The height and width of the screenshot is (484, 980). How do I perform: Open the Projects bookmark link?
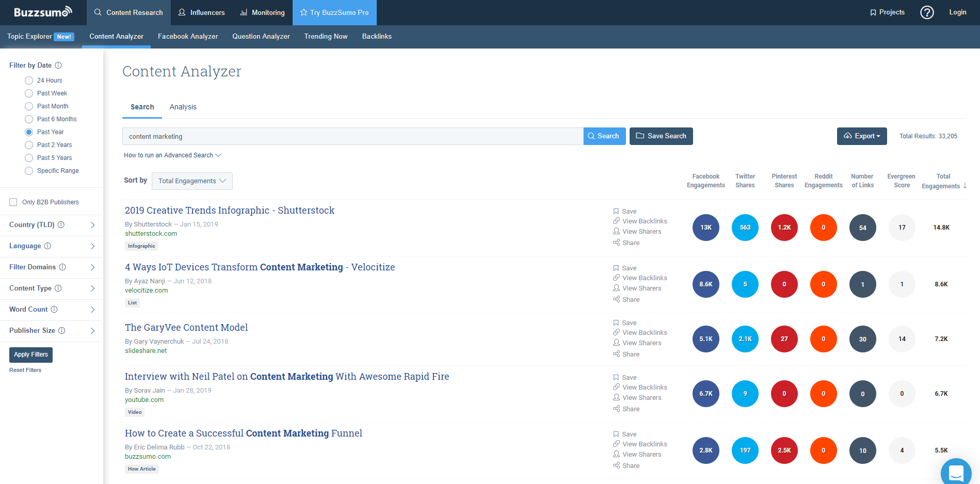887,12
